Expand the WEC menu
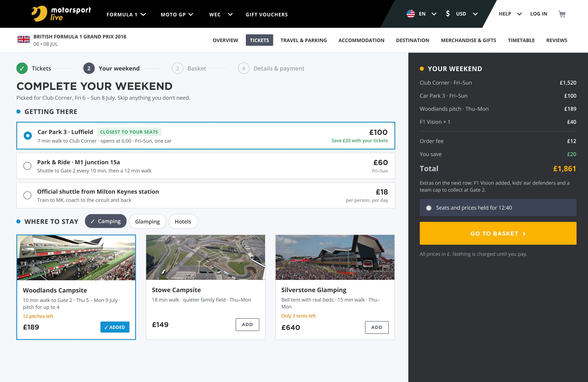This screenshot has width=588, height=382. (221, 14)
